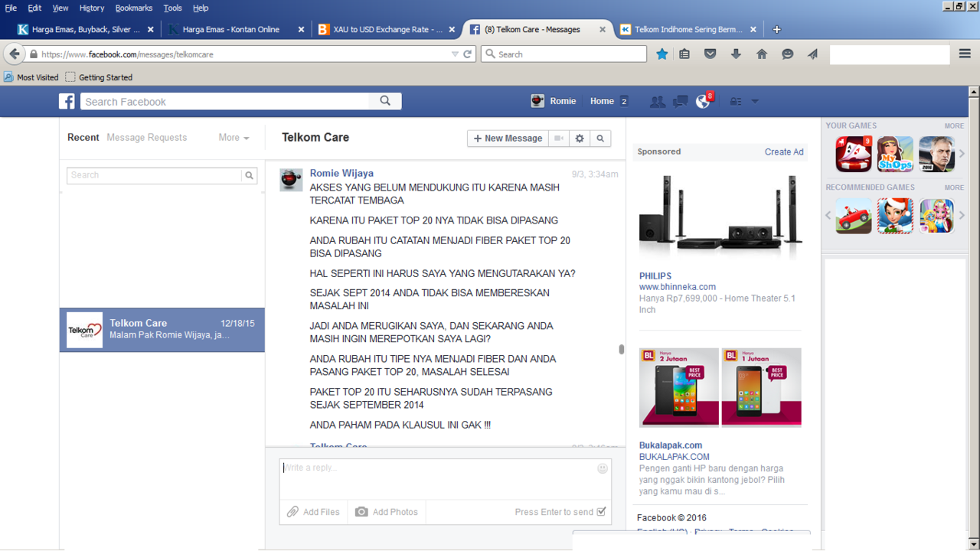Show next recommended games with right chevron
The height and width of the screenshot is (551, 980).
click(x=962, y=216)
